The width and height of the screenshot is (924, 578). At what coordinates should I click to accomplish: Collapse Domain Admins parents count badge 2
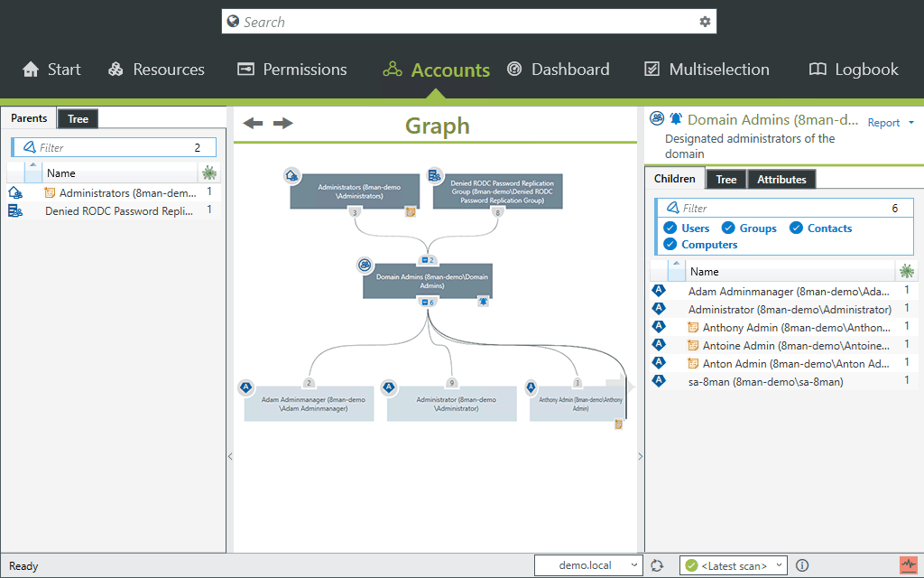coord(428,260)
